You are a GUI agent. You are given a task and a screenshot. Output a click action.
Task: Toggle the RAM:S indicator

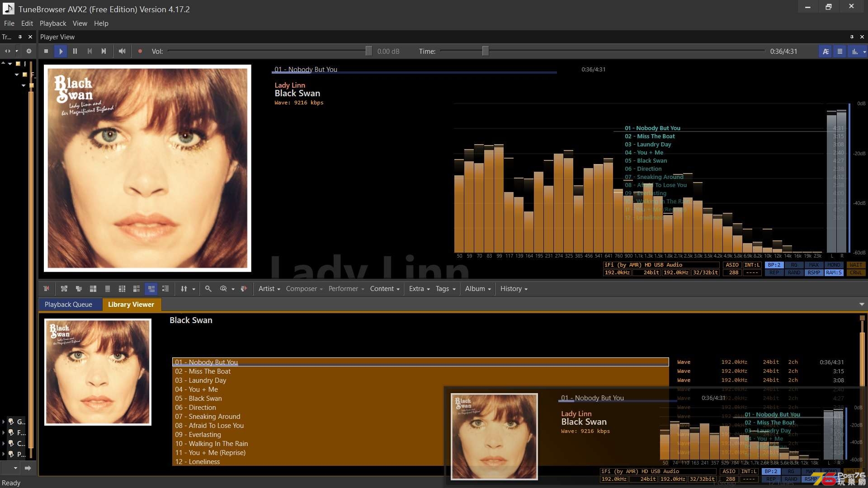[834, 273]
